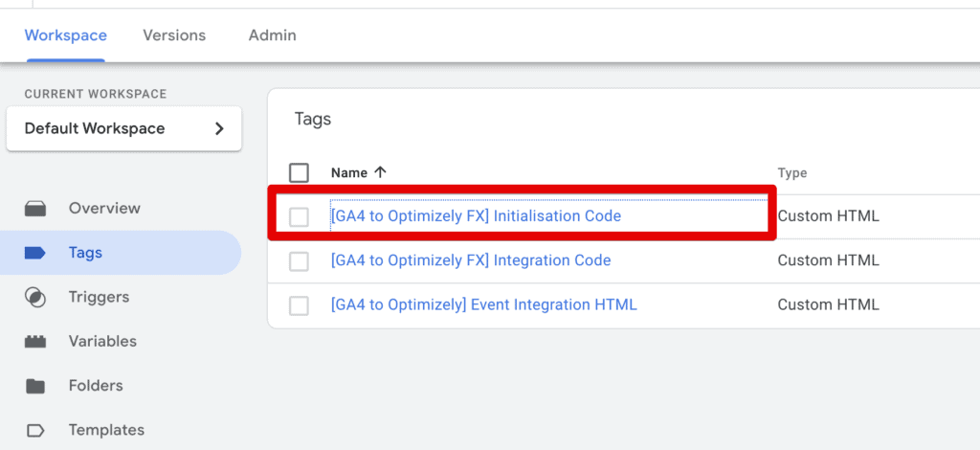980x450 pixels.
Task: Click the Folders icon in sidebar
Action: click(35, 386)
